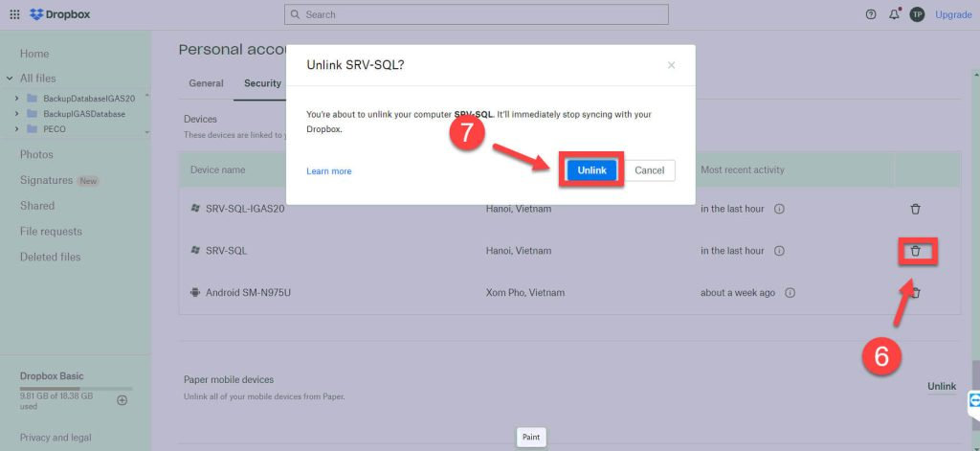The width and height of the screenshot is (980, 451).
Task: Click the Upgrade link
Action: [953, 14]
